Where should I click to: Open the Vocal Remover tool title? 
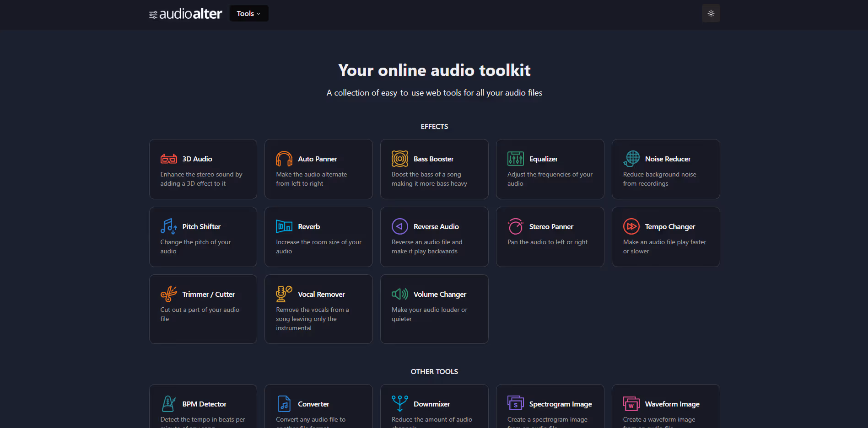321,294
